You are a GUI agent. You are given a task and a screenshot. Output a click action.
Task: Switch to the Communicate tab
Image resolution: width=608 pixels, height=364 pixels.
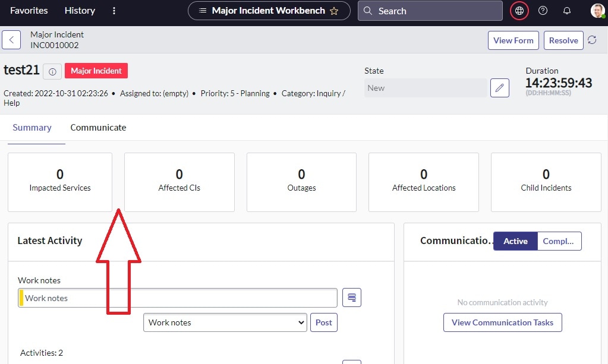[98, 128]
